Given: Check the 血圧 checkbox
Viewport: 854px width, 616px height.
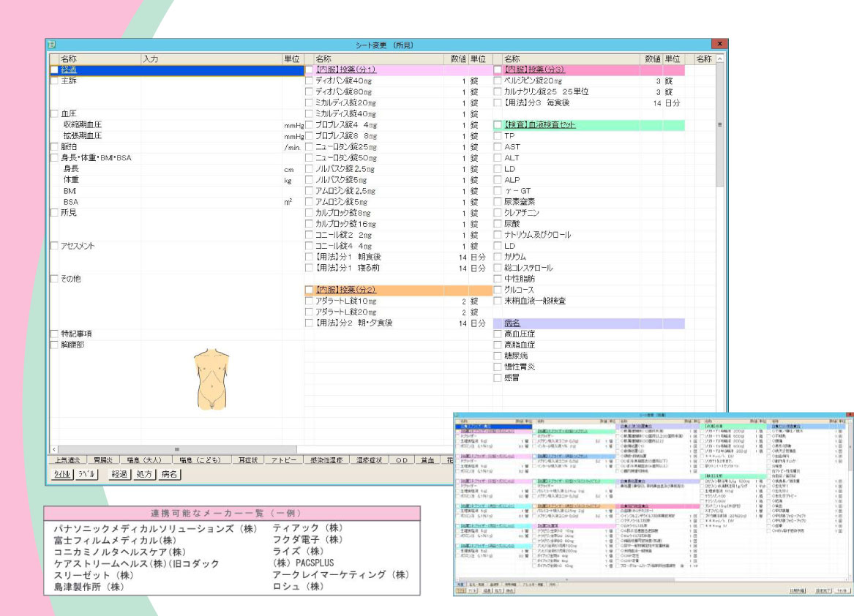Looking at the screenshot, I should point(54,114).
